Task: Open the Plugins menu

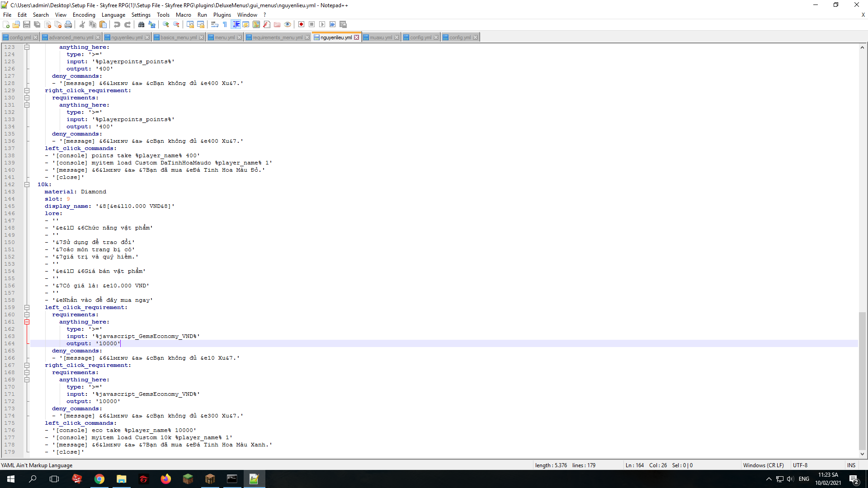Action: pos(222,15)
